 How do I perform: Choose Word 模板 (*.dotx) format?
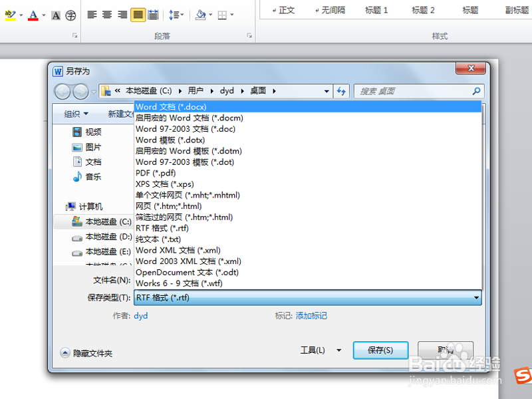(308, 140)
